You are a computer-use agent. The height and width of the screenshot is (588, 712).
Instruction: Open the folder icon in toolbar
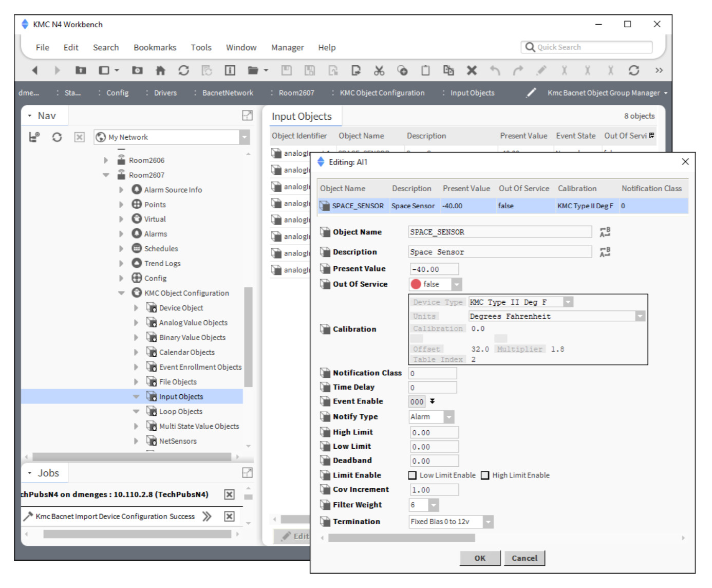tap(253, 70)
